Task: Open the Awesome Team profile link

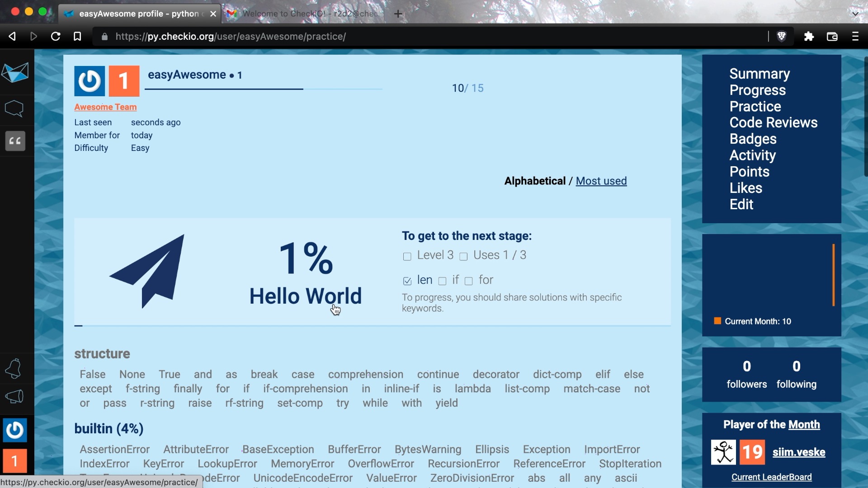Action: 105,107
